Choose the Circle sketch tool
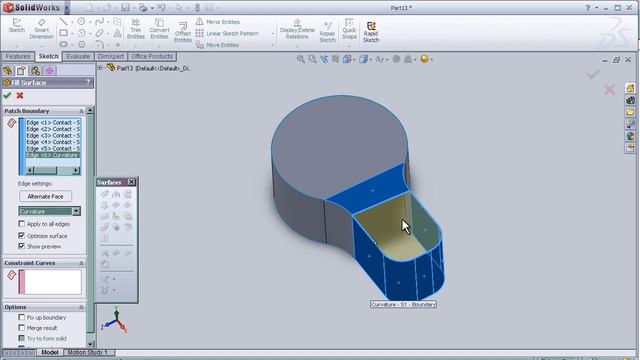The width and height of the screenshot is (640, 360). (81, 22)
